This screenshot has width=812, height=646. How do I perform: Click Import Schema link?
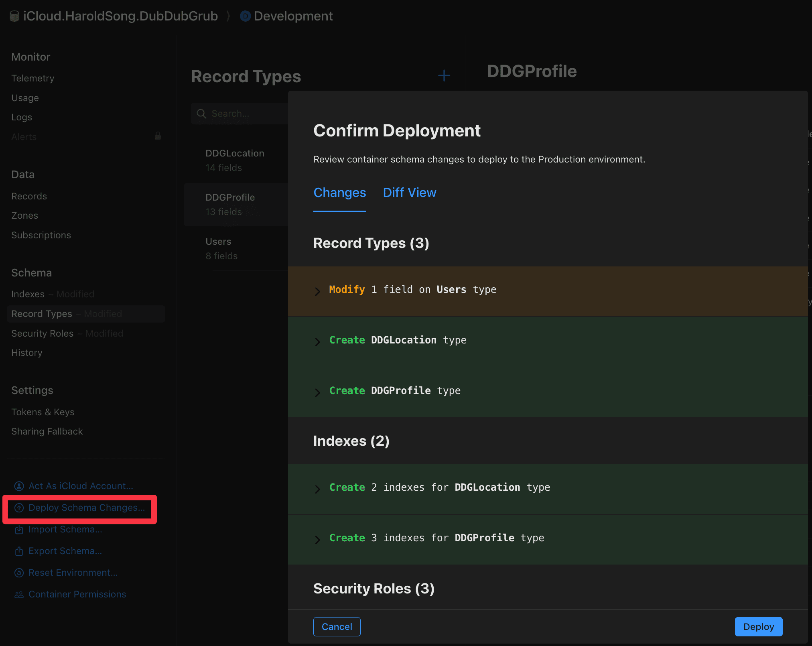65,529
